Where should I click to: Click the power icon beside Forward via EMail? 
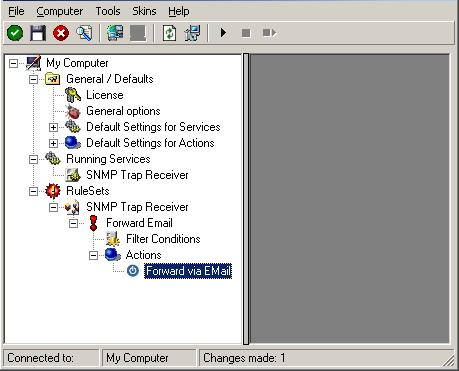click(x=133, y=270)
